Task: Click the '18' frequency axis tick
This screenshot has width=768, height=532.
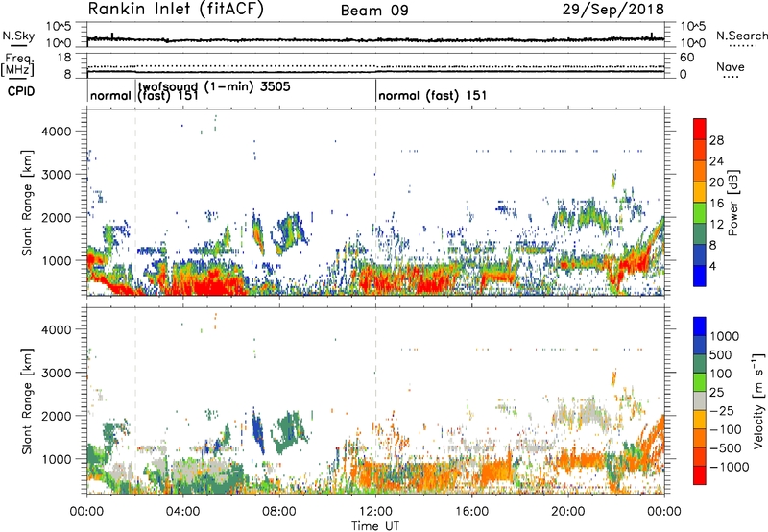Action: pos(64,58)
